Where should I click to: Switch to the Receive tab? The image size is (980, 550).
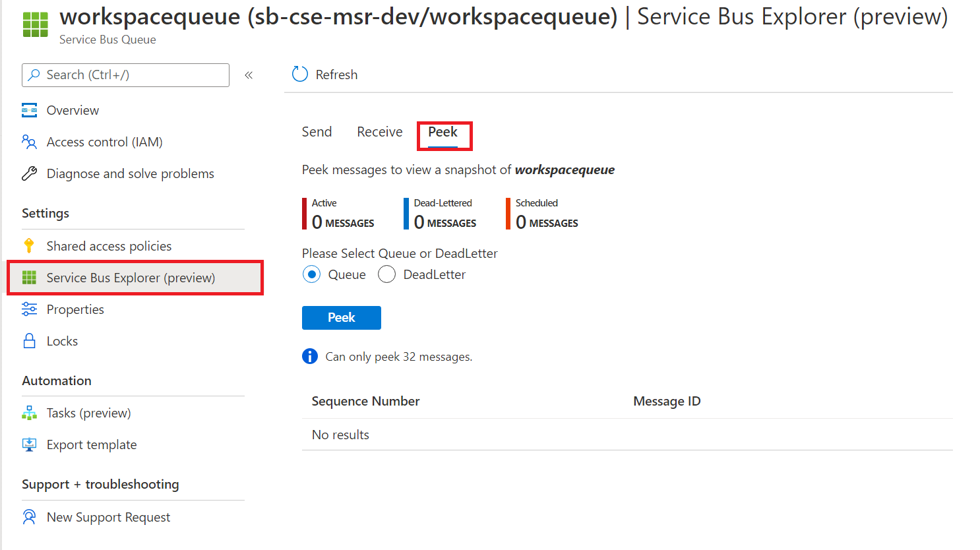tap(379, 131)
